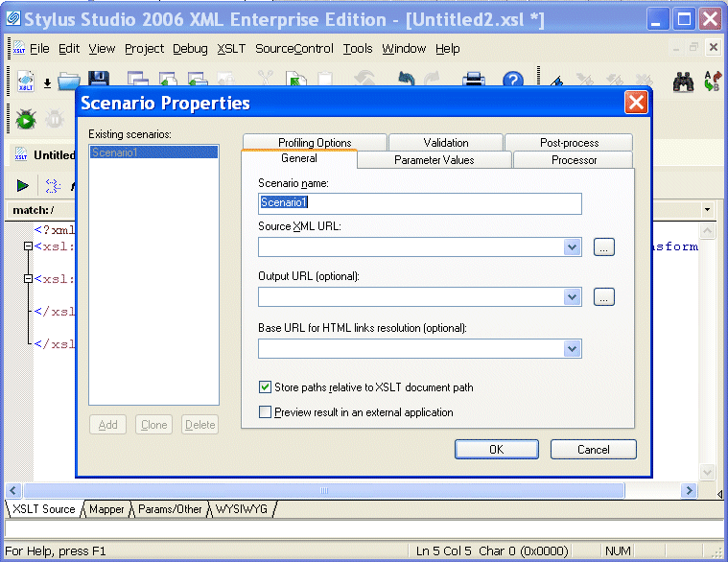
Task: Click the Scenario name text field
Action: click(x=419, y=203)
